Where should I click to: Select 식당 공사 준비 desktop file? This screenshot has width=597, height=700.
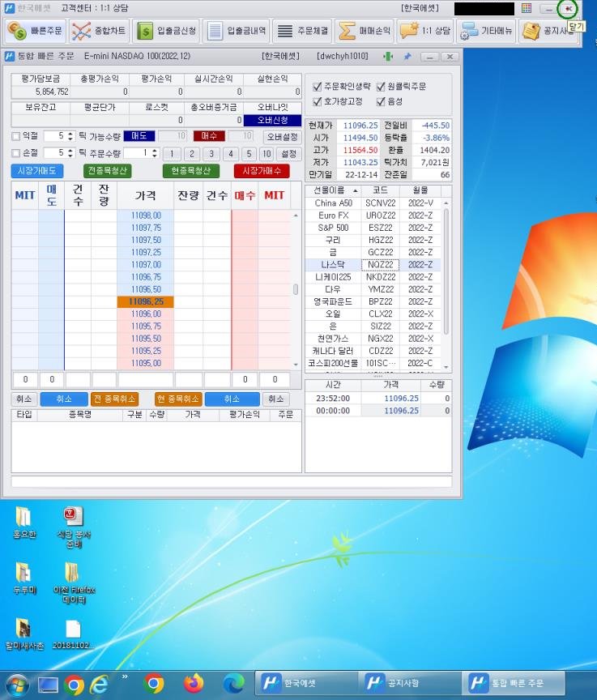pyautogui.click(x=74, y=528)
